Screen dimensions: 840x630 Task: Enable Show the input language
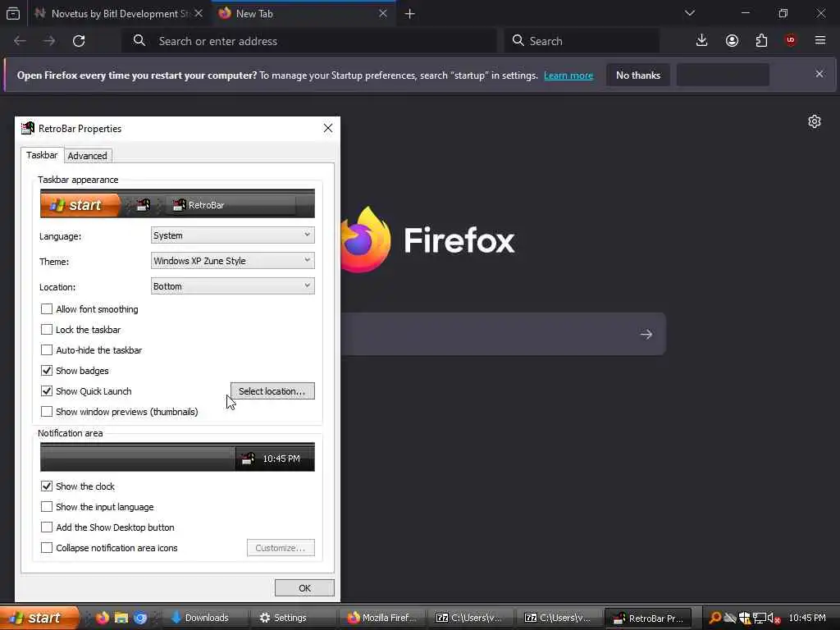tap(47, 507)
